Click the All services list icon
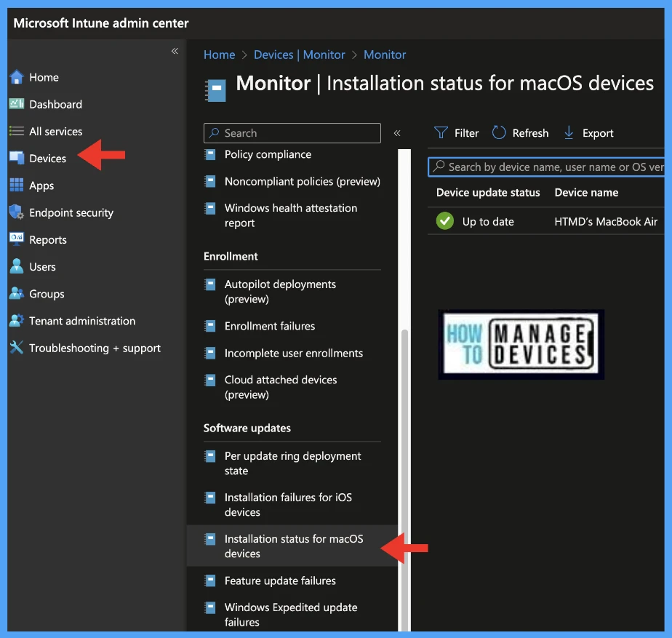672x638 pixels. 17,131
